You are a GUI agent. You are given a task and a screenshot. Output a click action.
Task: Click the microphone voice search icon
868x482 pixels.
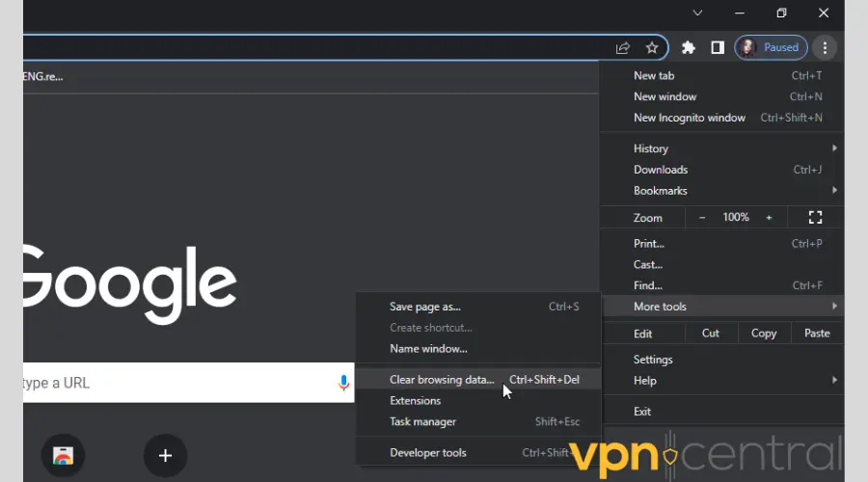click(343, 383)
